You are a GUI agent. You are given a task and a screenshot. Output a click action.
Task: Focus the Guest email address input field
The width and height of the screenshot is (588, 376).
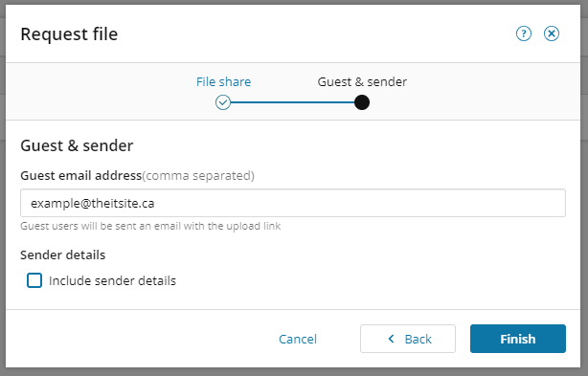pyautogui.click(x=293, y=203)
